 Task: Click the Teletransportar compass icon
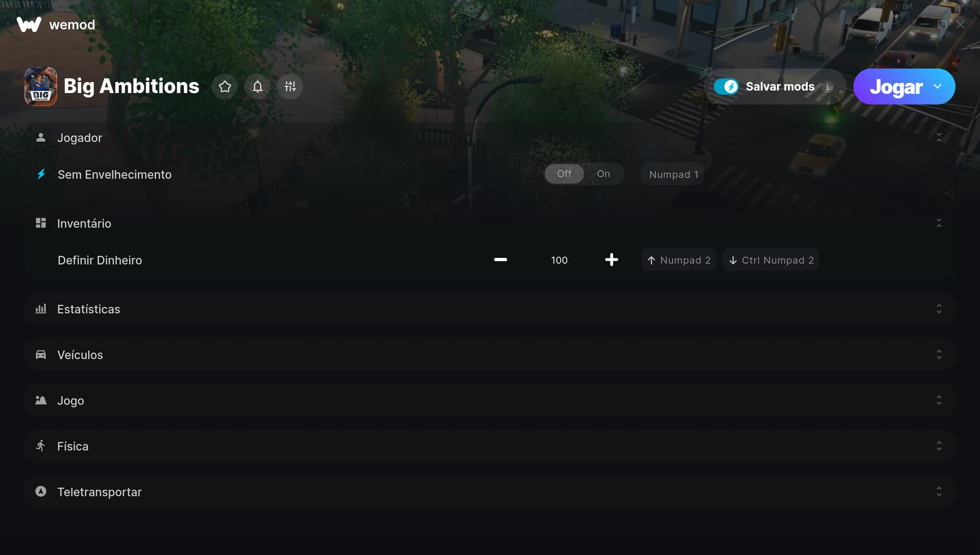tap(41, 491)
